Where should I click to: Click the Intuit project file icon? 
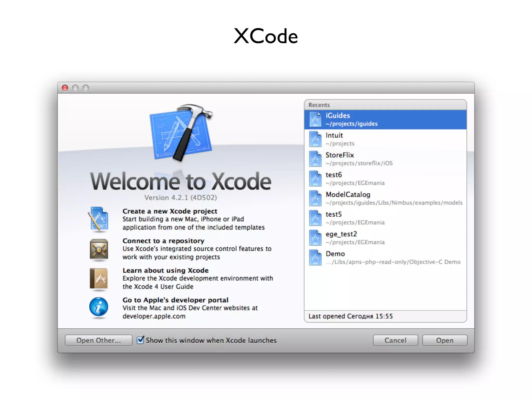coord(315,139)
